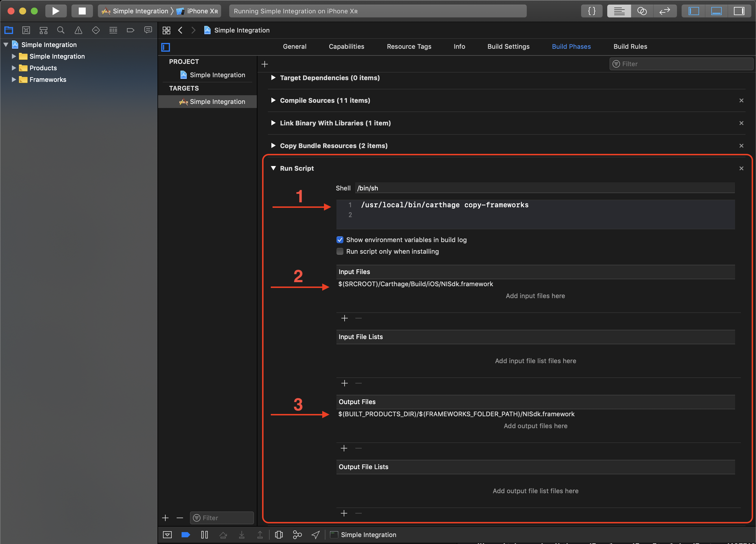
Task: Switch to the Resource Tags tab
Action: [409, 47]
